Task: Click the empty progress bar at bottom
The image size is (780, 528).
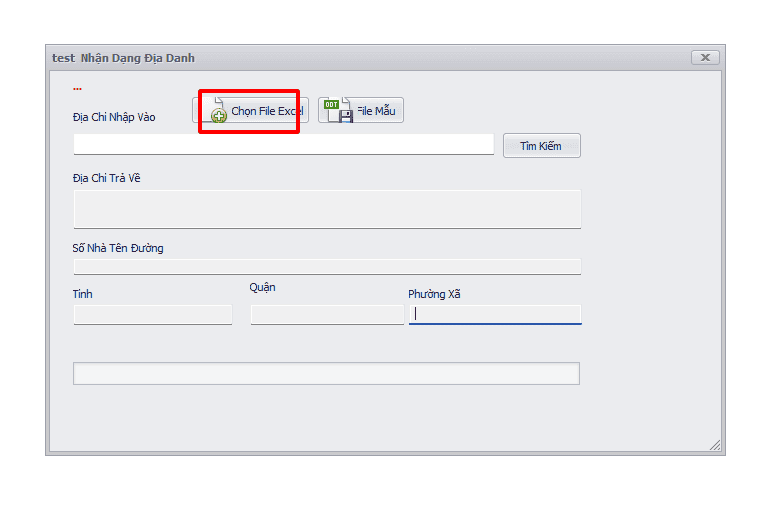Action: [x=326, y=373]
